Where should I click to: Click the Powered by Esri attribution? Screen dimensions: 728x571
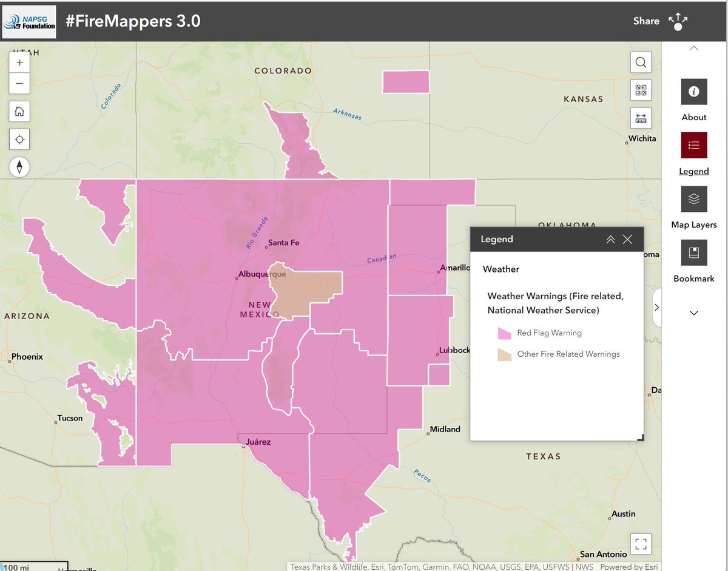click(x=629, y=567)
